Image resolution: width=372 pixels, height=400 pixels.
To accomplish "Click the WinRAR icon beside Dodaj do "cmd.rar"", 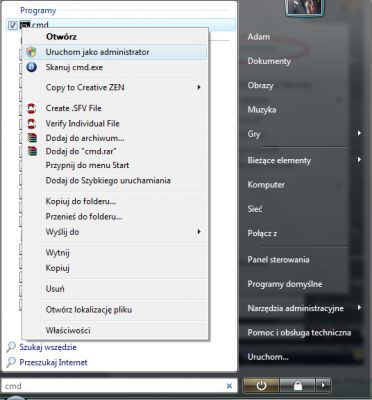I will [32, 152].
